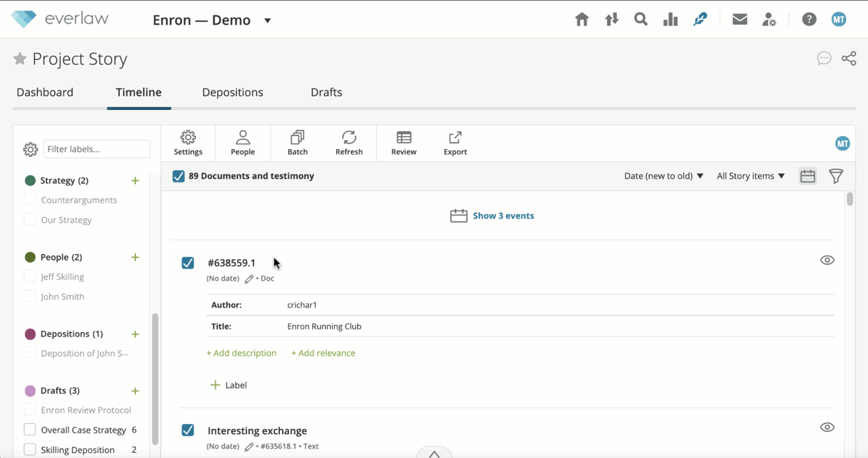
Task: Open the Interesting exchange title
Action: tap(258, 431)
